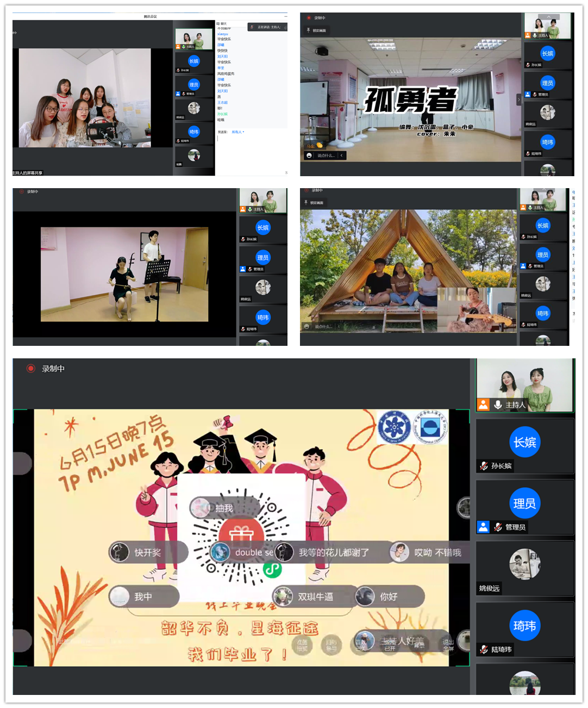Viewport: 588px width, 708px height.
Task: Open emoji picker in the 孤勇者 dance window
Action: point(309,156)
